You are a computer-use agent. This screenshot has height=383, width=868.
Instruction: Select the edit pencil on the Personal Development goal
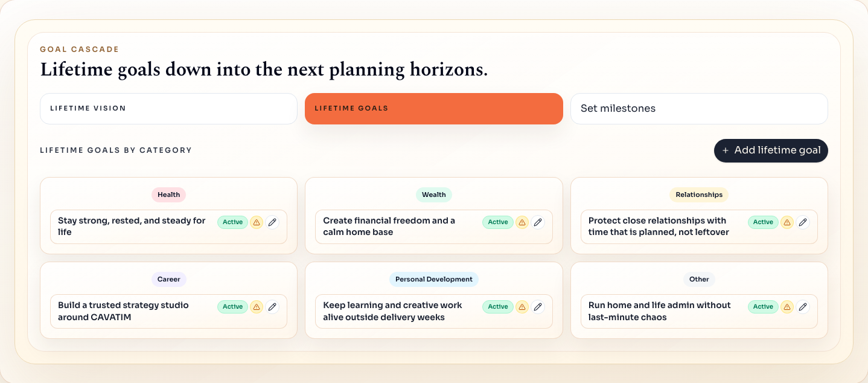pyautogui.click(x=538, y=307)
